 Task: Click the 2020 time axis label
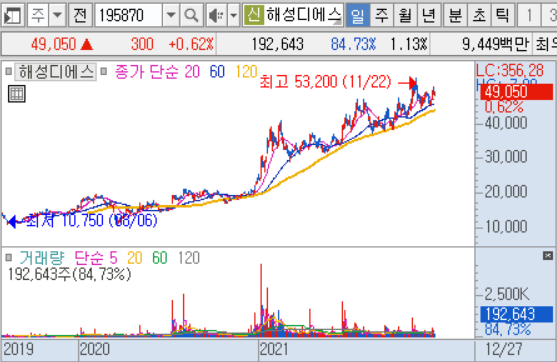click(95, 350)
